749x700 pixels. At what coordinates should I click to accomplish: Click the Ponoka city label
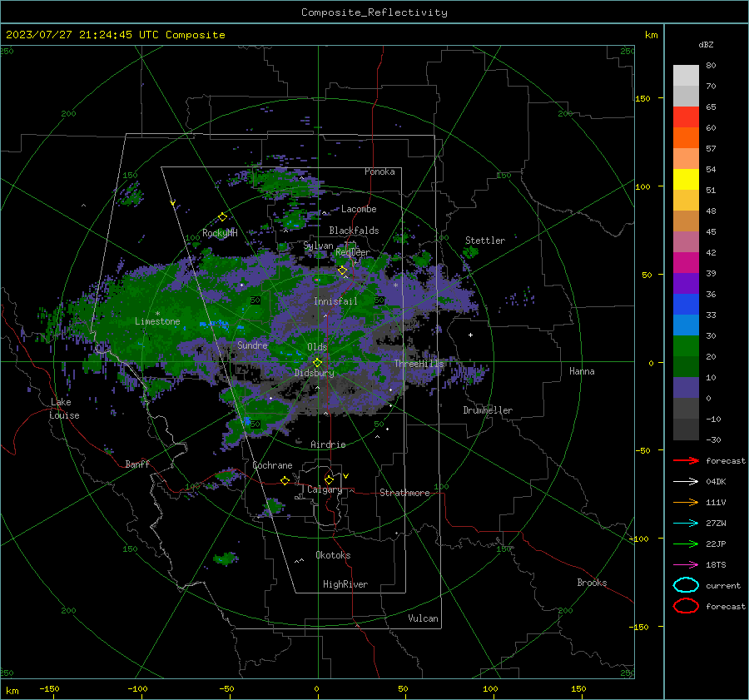(x=379, y=171)
